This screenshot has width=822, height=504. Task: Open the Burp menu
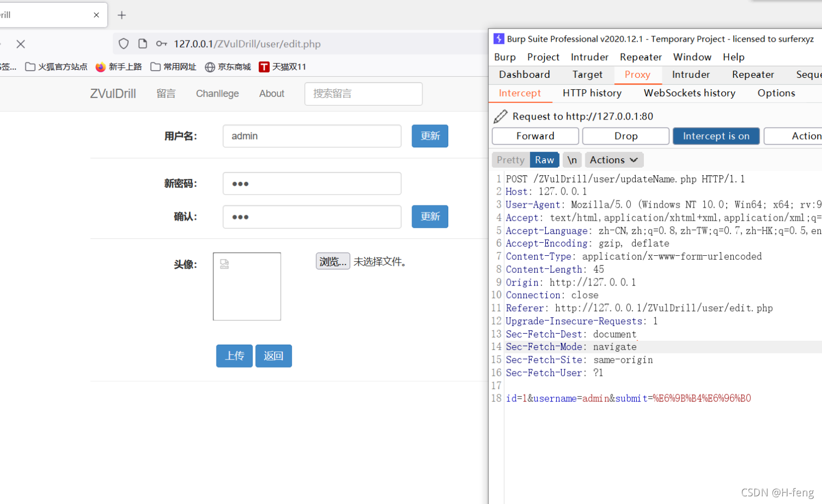[x=505, y=57]
